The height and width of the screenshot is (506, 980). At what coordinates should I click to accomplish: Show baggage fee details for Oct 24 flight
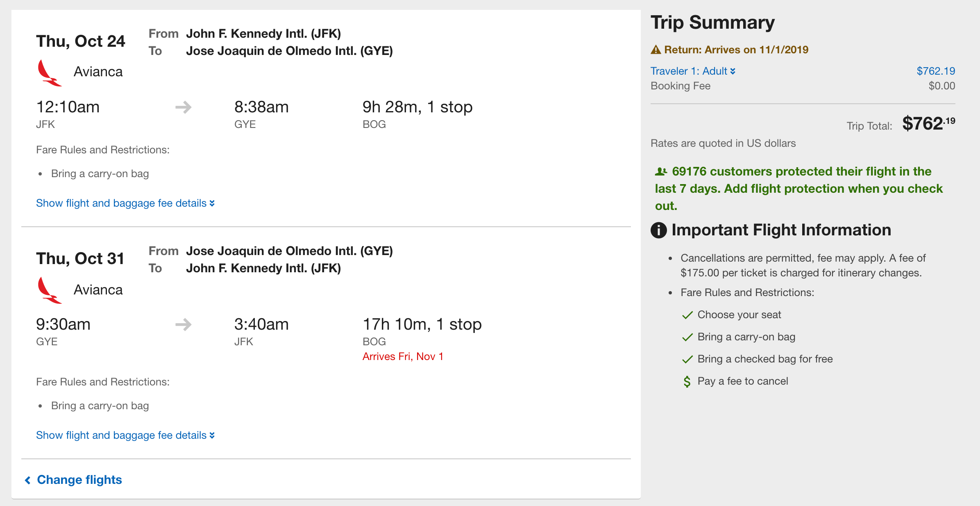[125, 203]
